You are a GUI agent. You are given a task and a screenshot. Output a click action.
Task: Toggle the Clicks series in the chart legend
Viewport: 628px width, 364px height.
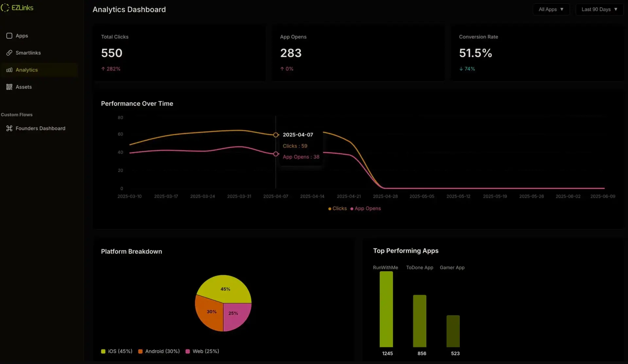pos(337,209)
